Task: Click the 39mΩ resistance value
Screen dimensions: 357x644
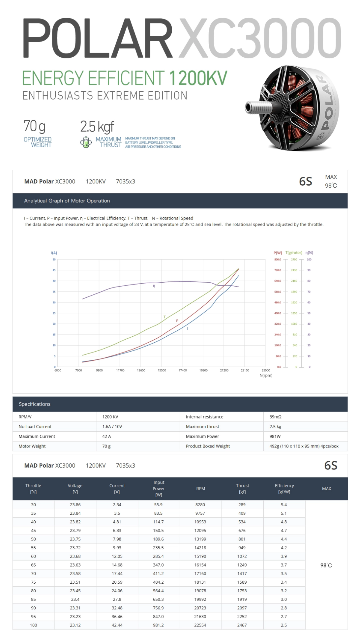Action: (x=276, y=417)
